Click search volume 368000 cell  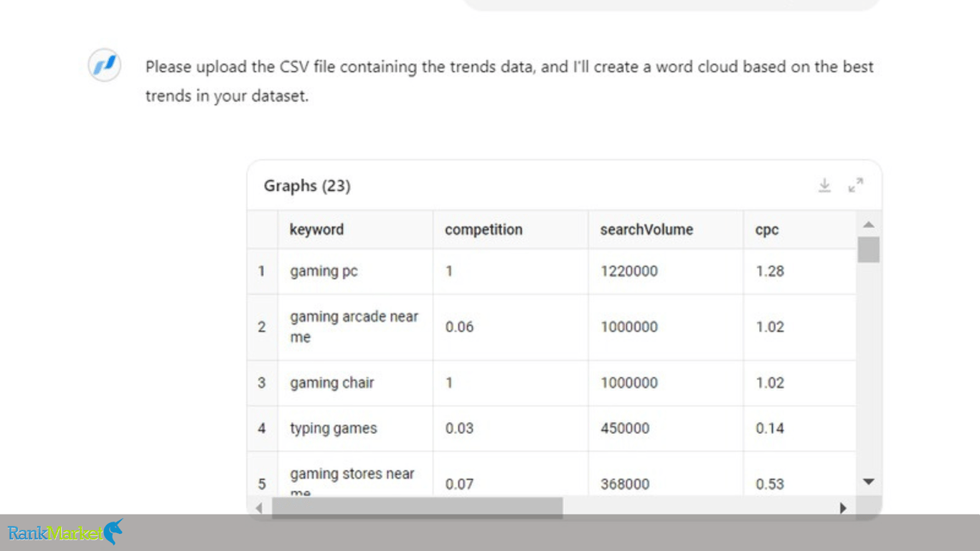(666, 475)
